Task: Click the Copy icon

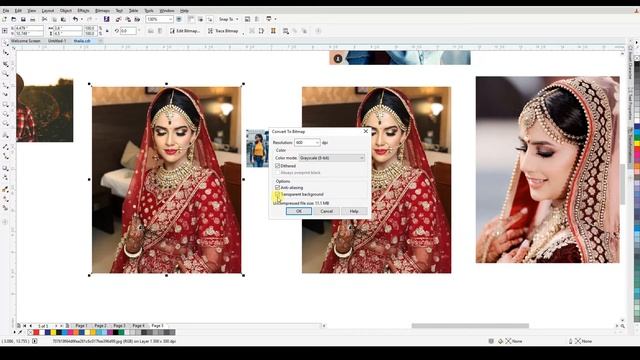Action: pyautogui.click(x=54, y=19)
